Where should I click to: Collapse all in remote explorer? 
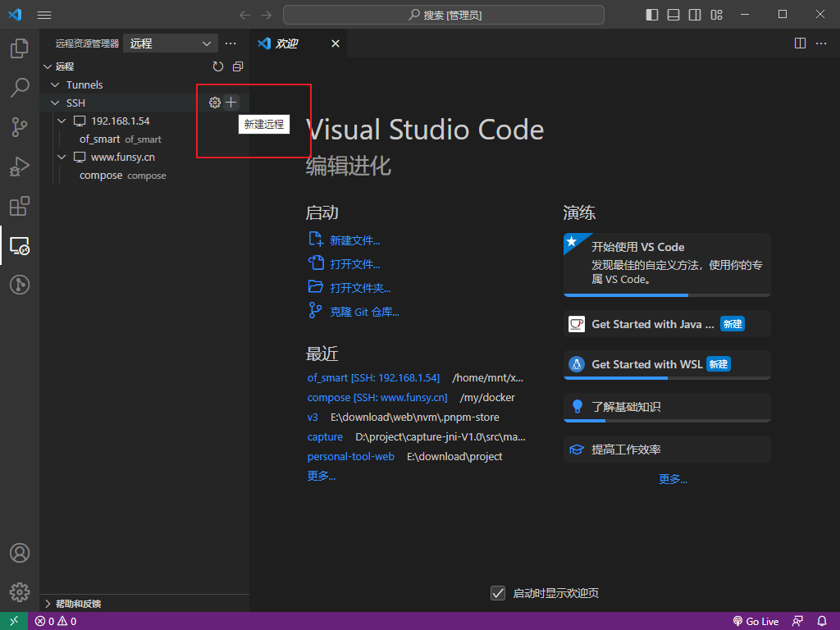(x=238, y=66)
